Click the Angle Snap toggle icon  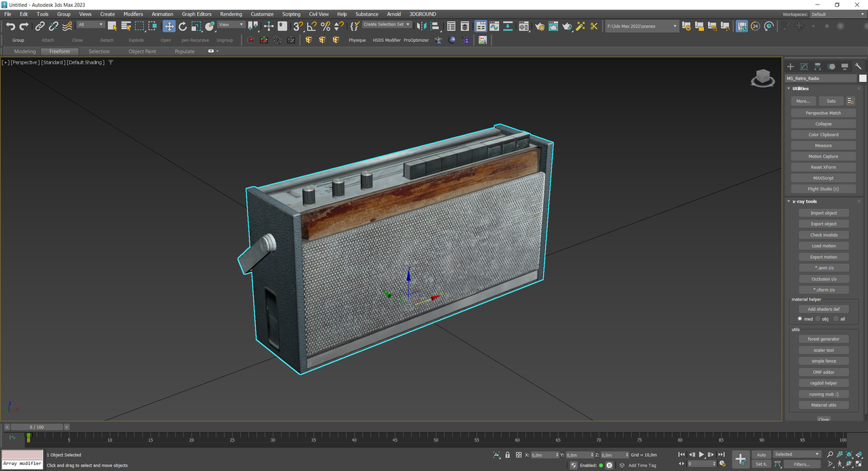(311, 26)
